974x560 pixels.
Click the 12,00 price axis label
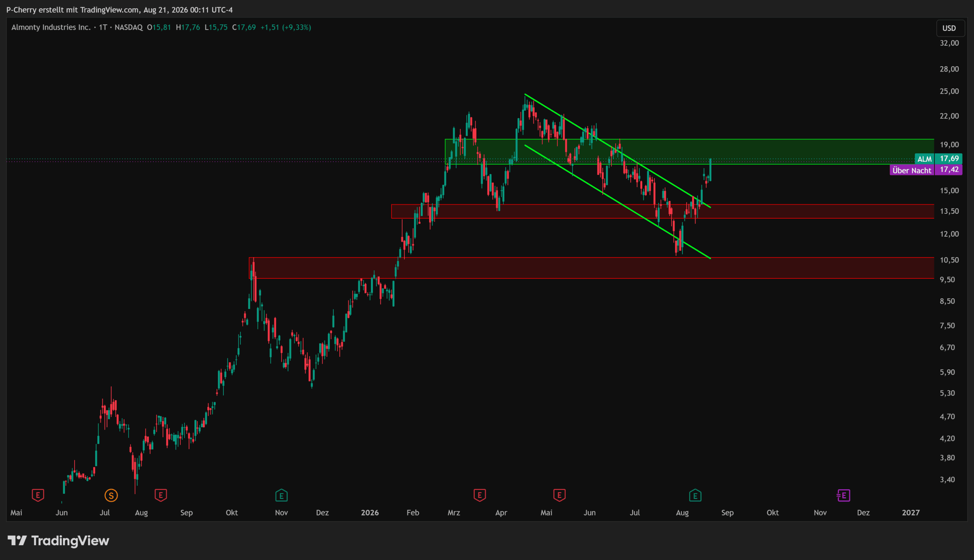(949, 234)
